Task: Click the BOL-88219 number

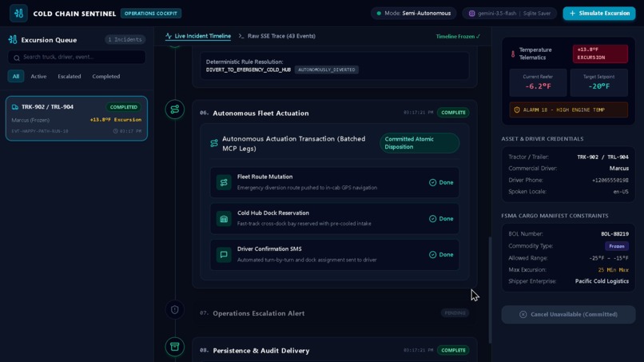Action: coord(614,234)
